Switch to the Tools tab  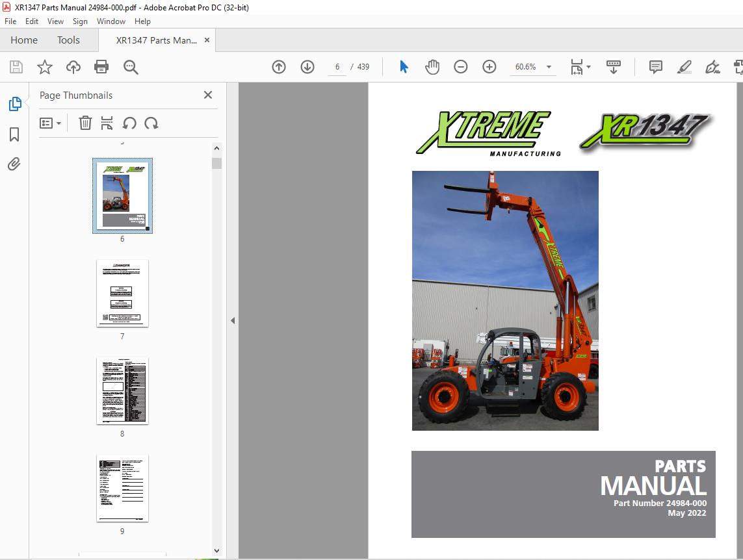69,40
